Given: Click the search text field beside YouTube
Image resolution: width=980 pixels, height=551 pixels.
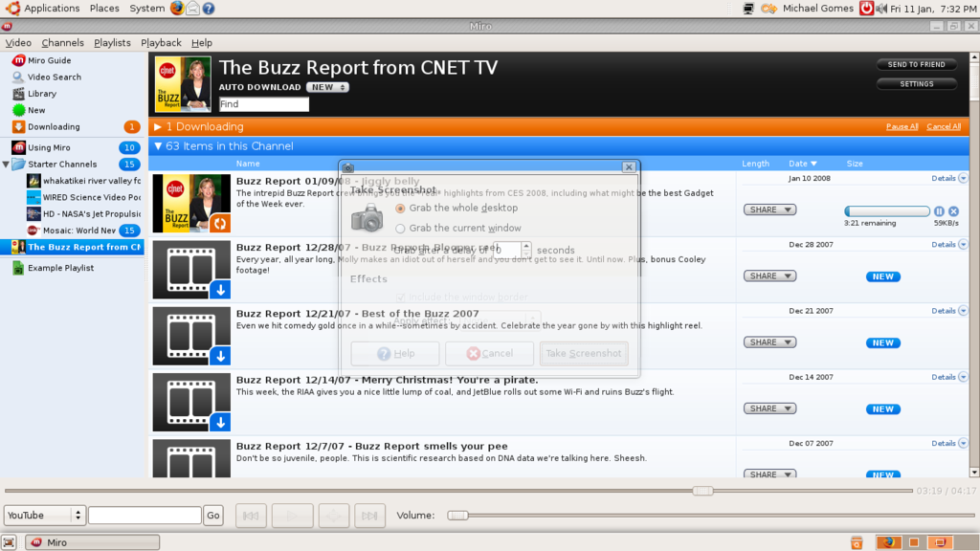Looking at the screenshot, I should [x=145, y=516].
